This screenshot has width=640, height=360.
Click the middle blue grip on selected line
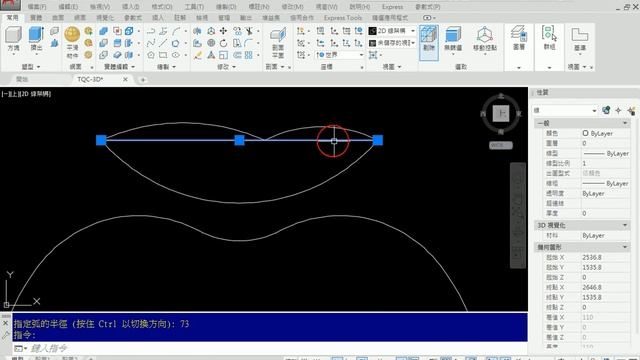(x=240, y=140)
